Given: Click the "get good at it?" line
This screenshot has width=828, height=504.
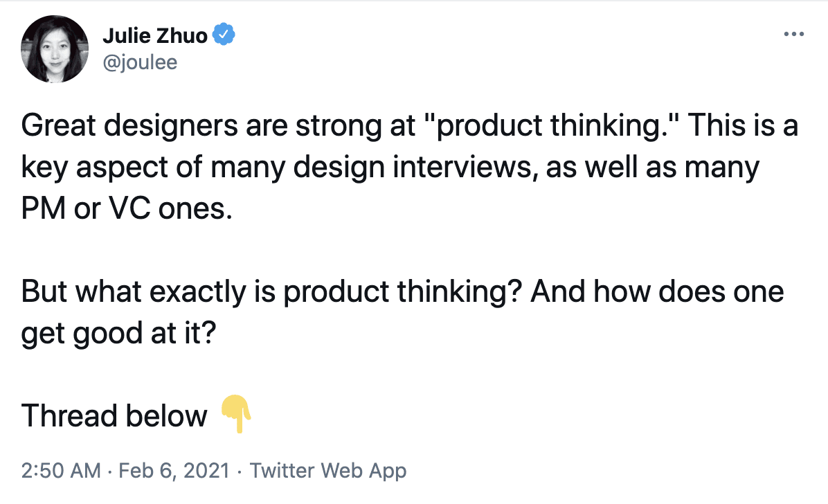Looking at the screenshot, I should pyautogui.click(x=119, y=334).
